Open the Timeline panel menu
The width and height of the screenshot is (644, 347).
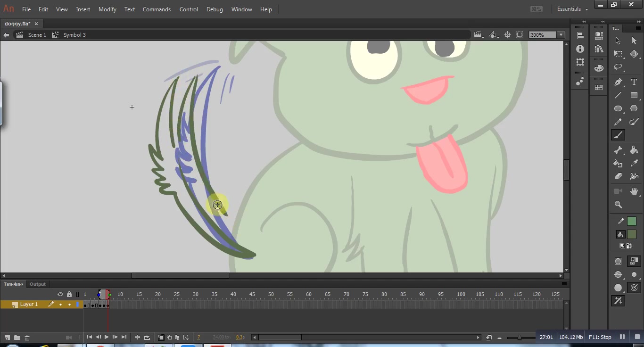[x=564, y=284]
